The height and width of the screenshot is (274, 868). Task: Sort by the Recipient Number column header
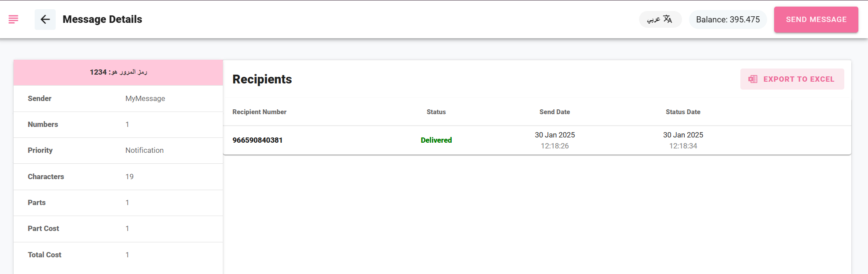point(259,112)
